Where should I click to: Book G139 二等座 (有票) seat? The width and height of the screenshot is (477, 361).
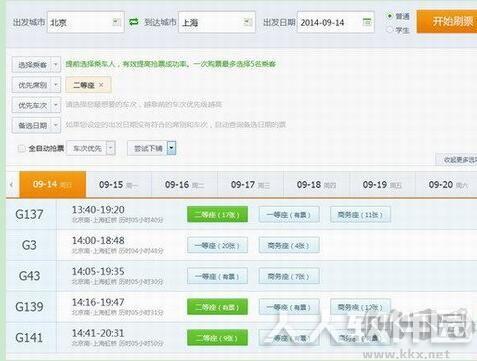(217, 307)
